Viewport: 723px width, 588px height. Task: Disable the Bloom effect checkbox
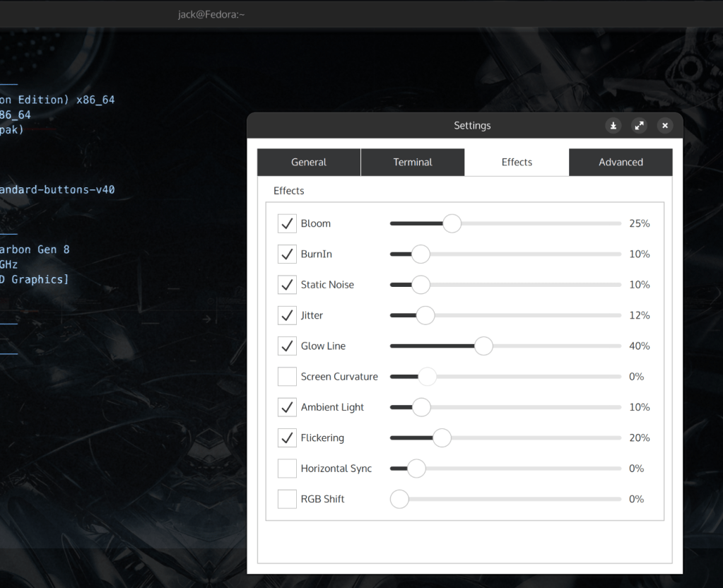tap(288, 224)
